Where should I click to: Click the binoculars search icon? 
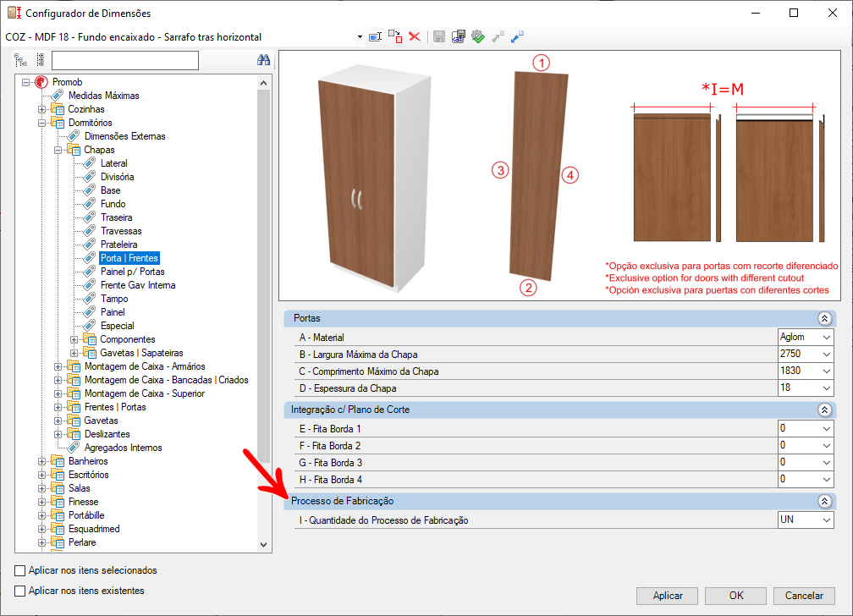click(263, 60)
